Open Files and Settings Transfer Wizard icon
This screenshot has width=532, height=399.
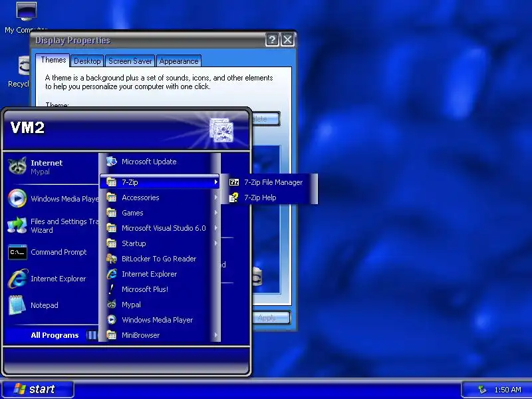(x=17, y=225)
